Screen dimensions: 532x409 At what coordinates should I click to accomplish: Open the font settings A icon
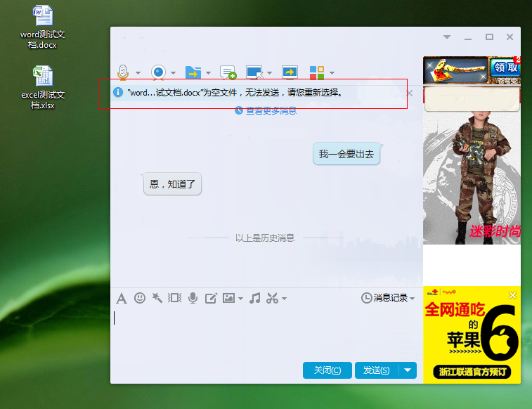[x=122, y=299]
